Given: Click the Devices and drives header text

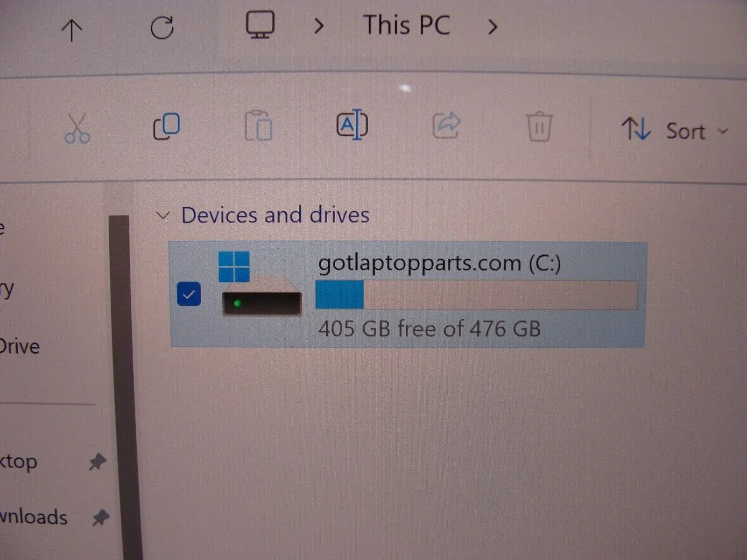Looking at the screenshot, I should click(x=275, y=215).
